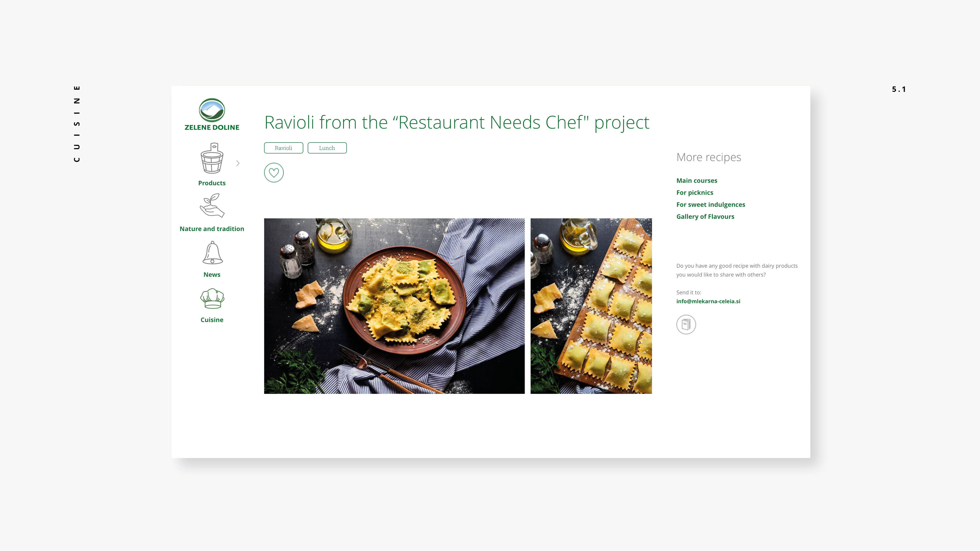Click the info@mlekarna-celeia.si email link

point(708,301)
